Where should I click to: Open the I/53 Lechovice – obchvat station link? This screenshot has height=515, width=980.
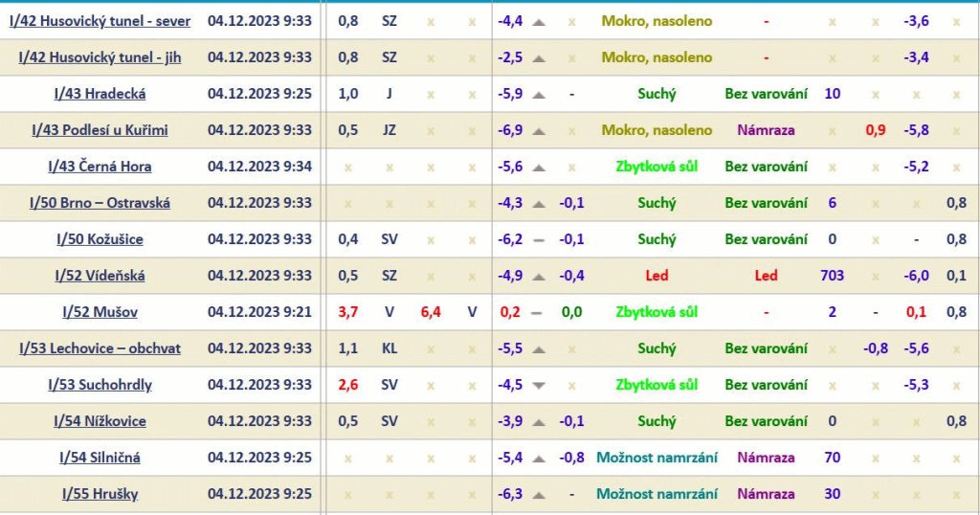point(100,348)
